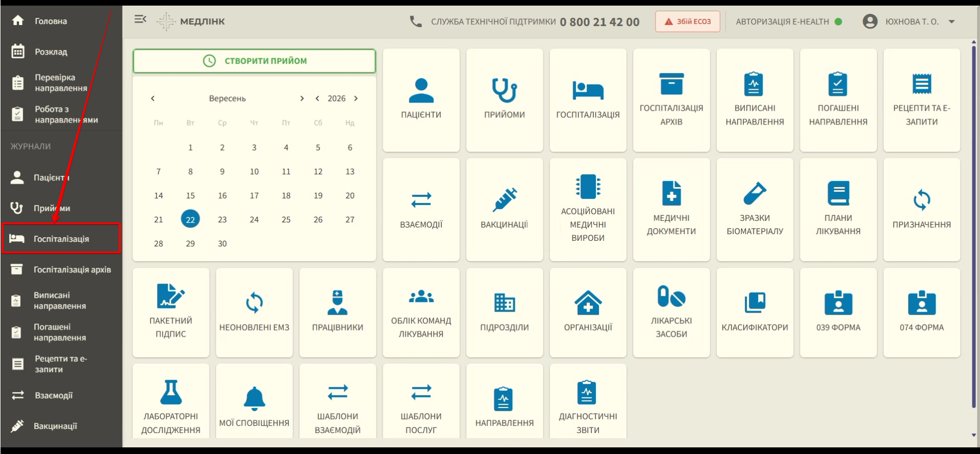Go to previous month in calendar
This screenshot has height=454, width=980.
(x=153, y=98)
